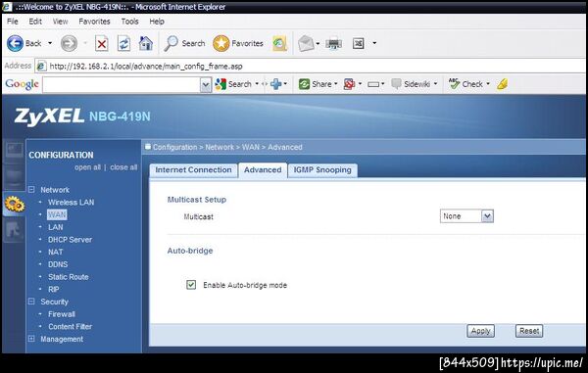Screen dimensions: 588x373
Task: Open Firewall under Security
Action: click(62, 314)
